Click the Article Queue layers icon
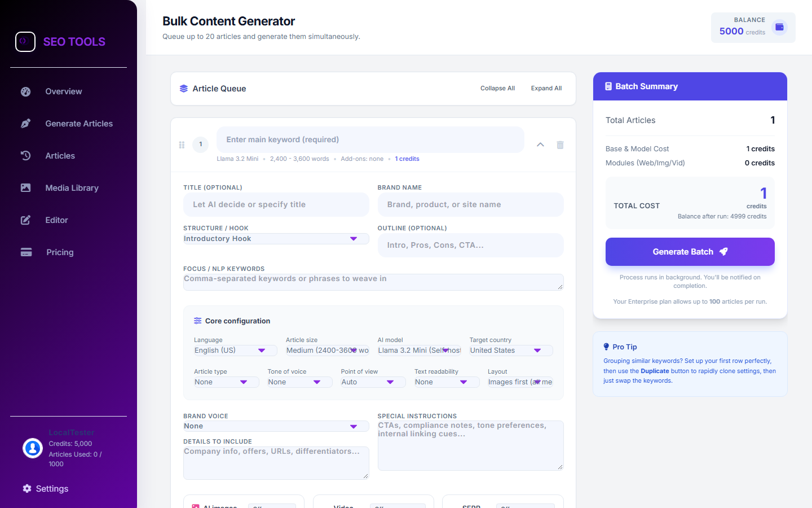 [184, 89]
